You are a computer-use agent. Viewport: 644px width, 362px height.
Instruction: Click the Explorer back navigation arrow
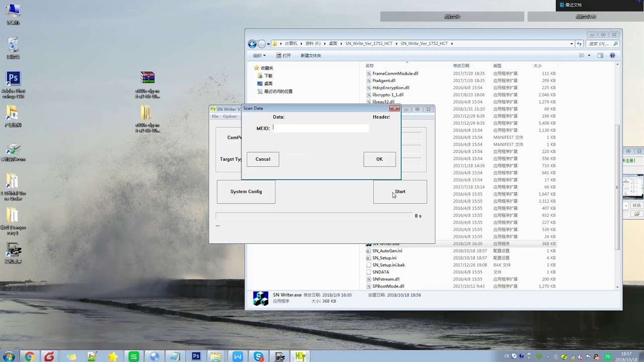click(x=253, y=44)
